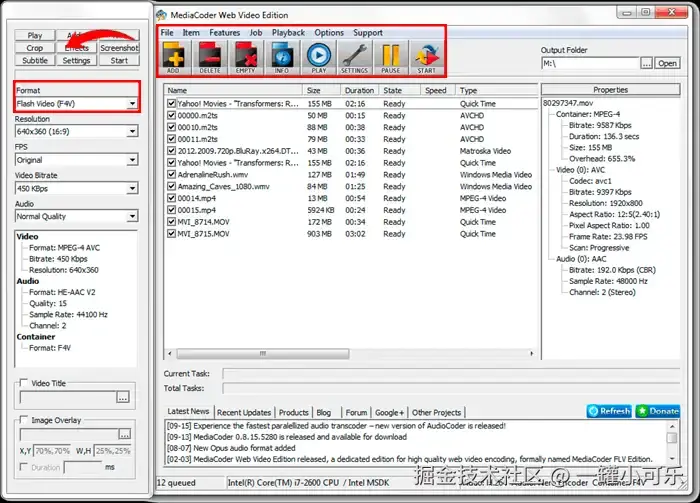Open the Features menu
The width and height of the screenshot is (700, 503).
click(x=225, y=33)
